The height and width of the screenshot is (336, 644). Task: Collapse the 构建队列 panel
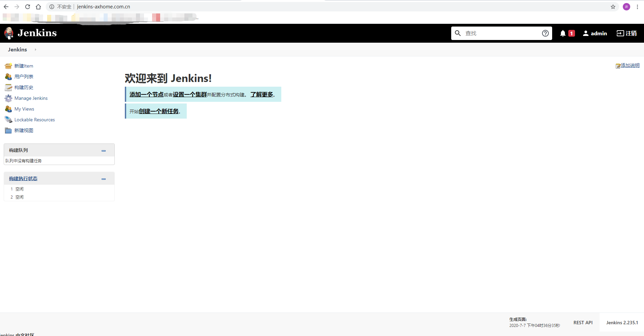tap(104, 151)
